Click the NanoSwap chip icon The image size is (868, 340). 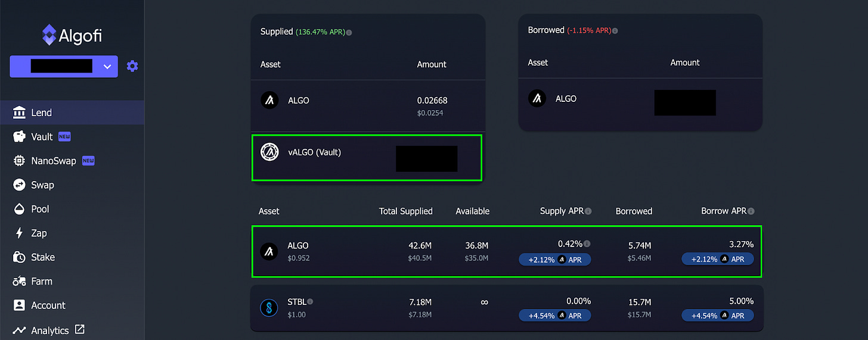(19, 161)
